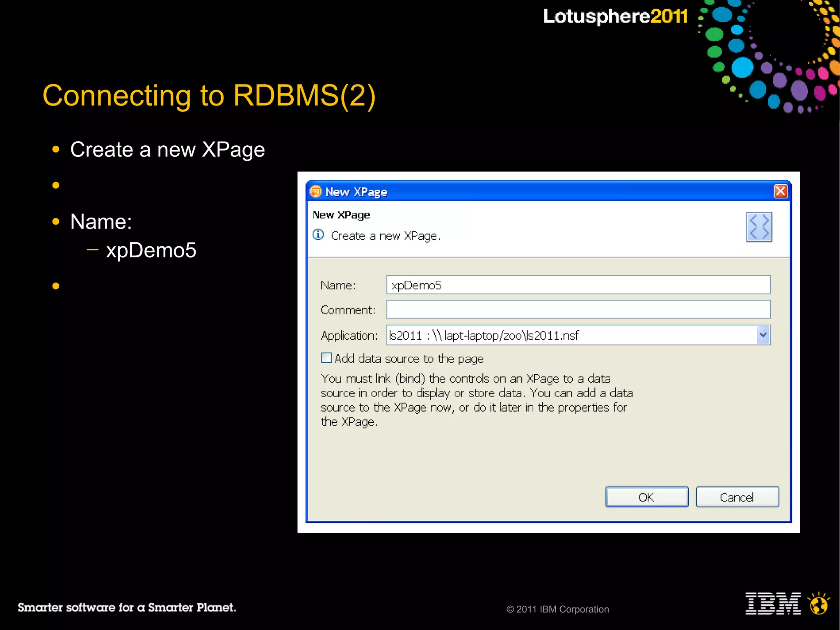The width and height of the screenshot is (840, 630).
Task: Click the Smarter Planet globe icon
Action: [x=819, y=603]
